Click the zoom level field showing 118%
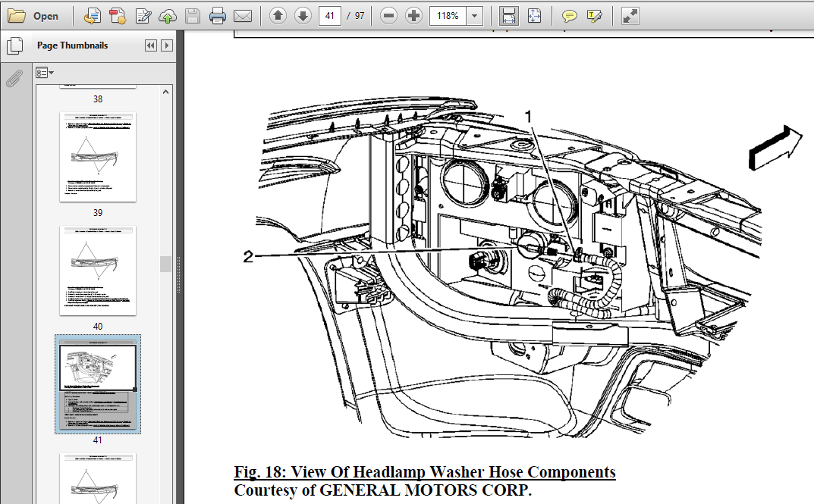 [x=448, y=16]
